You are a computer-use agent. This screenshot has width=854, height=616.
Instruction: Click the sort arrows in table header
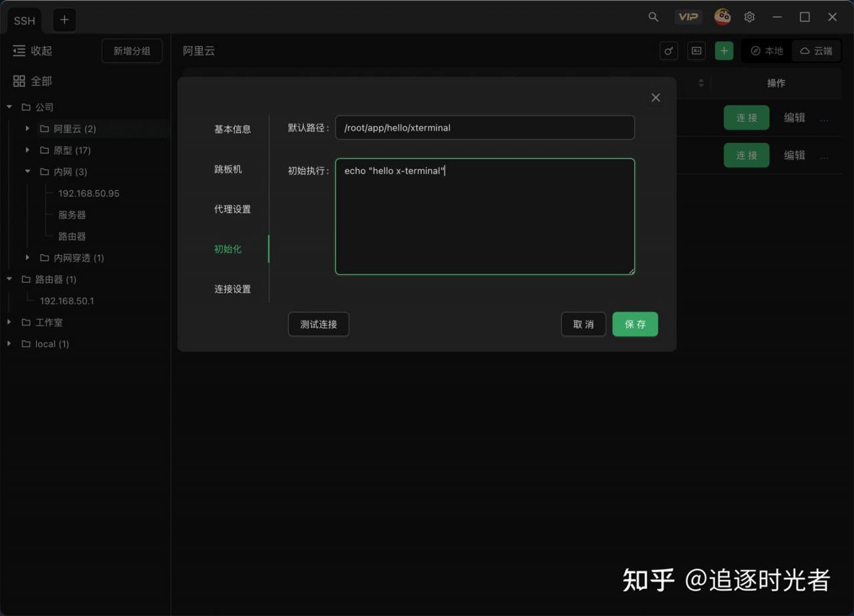(x=701, y=83)
